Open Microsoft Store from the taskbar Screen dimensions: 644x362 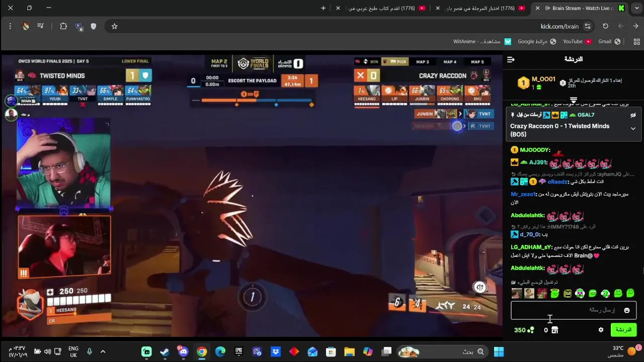tap(331, 351)
